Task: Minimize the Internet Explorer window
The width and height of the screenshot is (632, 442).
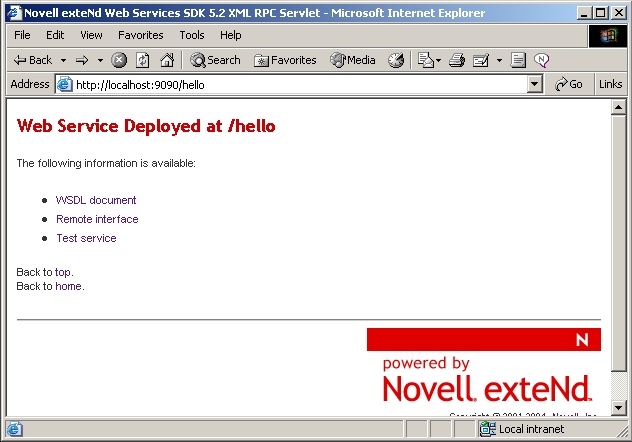Action: tap(584, 13)
